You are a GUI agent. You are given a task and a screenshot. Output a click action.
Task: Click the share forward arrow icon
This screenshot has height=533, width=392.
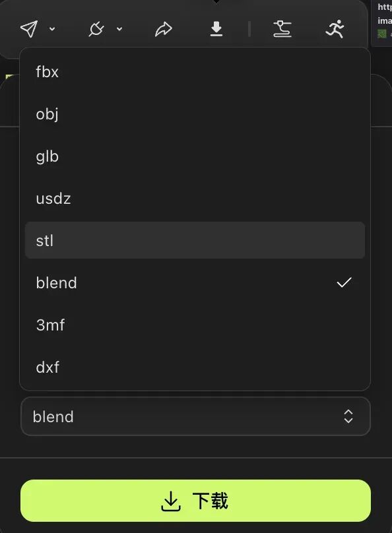[x=164, y=29]
